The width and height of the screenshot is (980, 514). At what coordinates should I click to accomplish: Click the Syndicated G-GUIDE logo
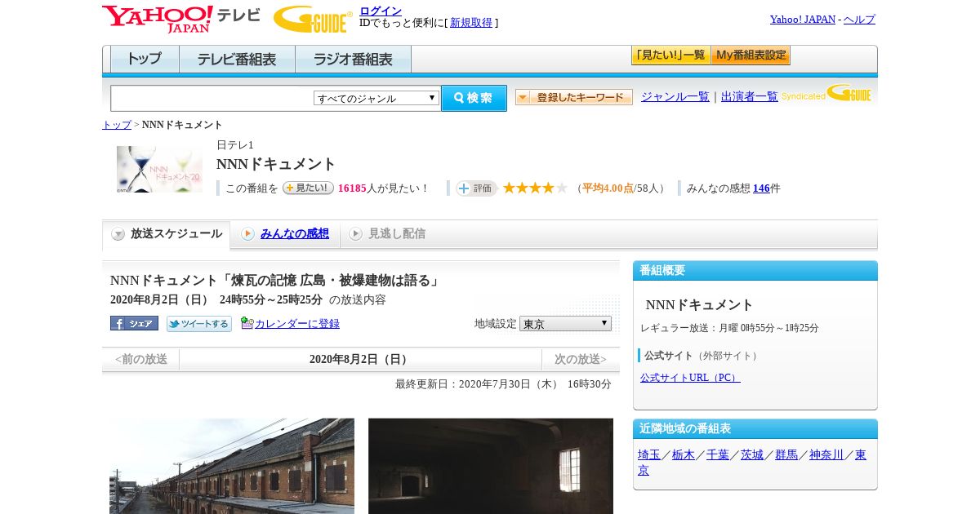click(826, 94)
